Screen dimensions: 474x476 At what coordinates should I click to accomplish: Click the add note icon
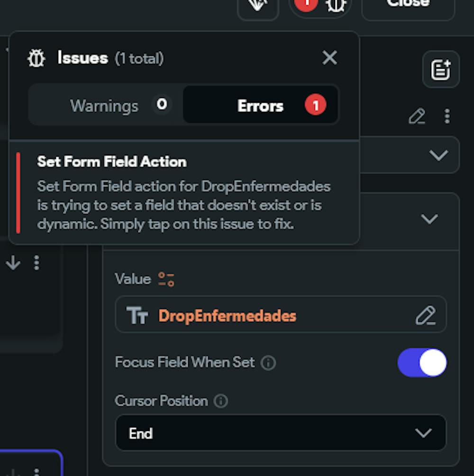pos(441,70)
